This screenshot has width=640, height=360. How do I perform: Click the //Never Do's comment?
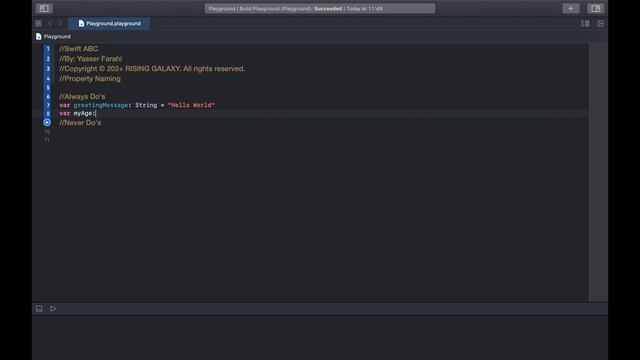click(80, 122)
